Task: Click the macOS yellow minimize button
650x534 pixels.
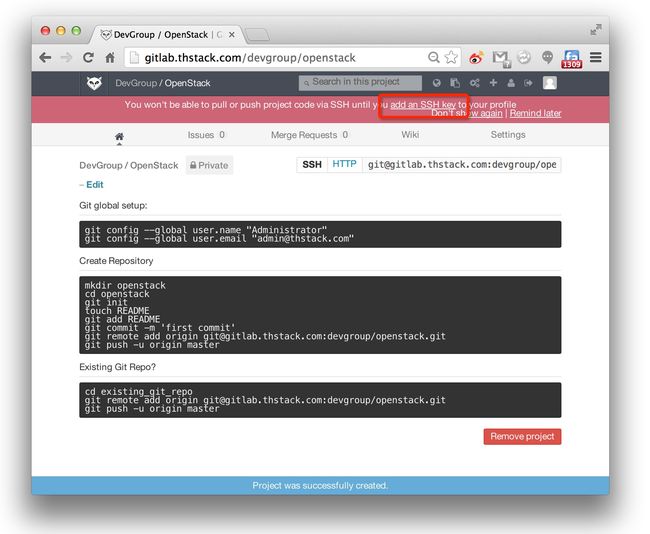Action: [61, 31]
